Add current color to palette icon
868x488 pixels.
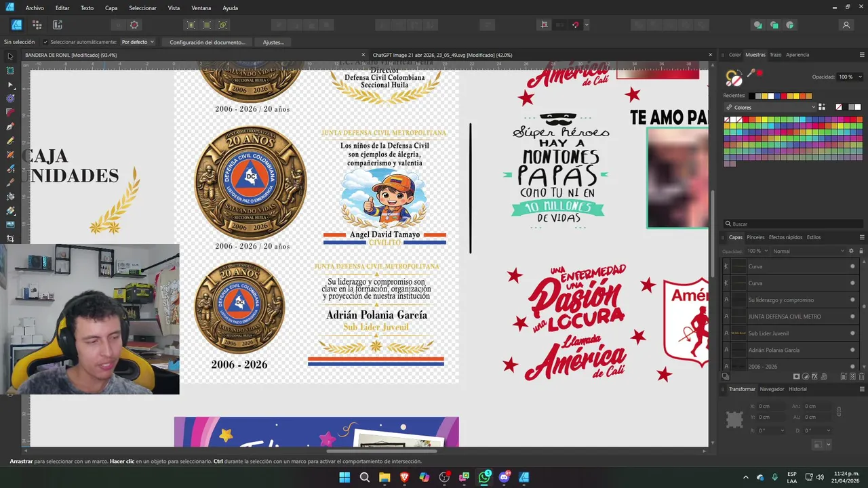click(x=822, y=107)
